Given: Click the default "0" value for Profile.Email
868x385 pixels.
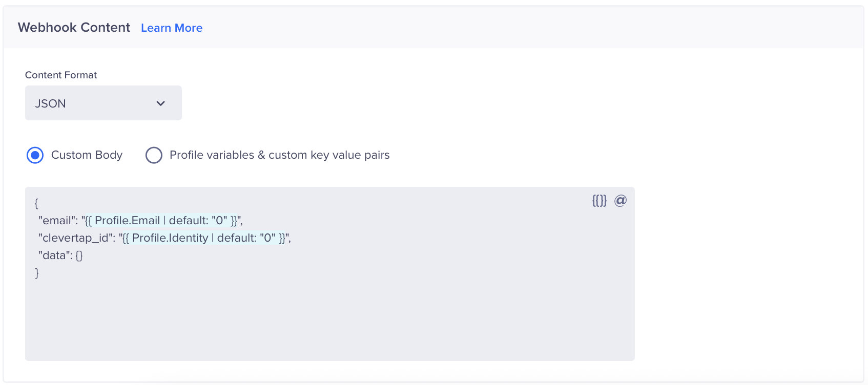Looking at the screenshot, I should pos(220,220).
